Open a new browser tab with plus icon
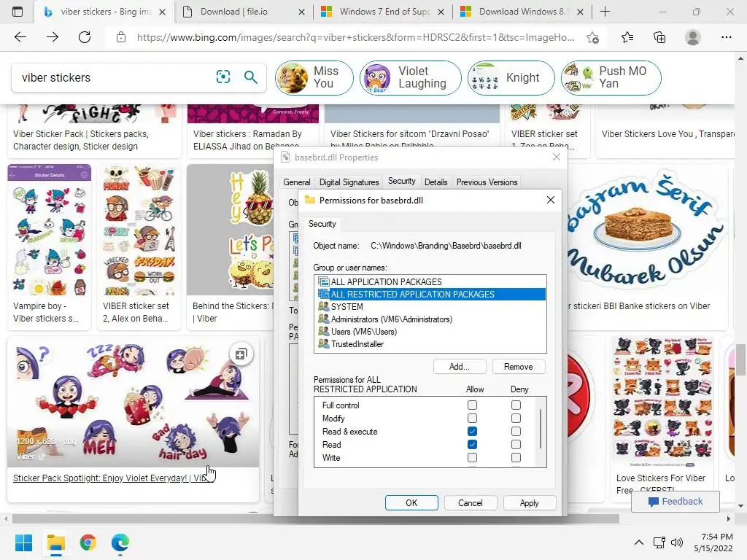Viewport: 747px width, 560px height. click(x=605, y=12)
